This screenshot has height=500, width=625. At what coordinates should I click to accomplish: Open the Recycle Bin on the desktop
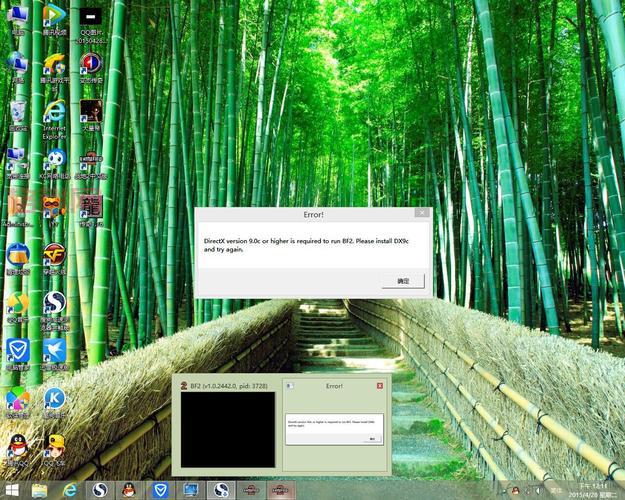pyautogui.click(x=18, y=116)
